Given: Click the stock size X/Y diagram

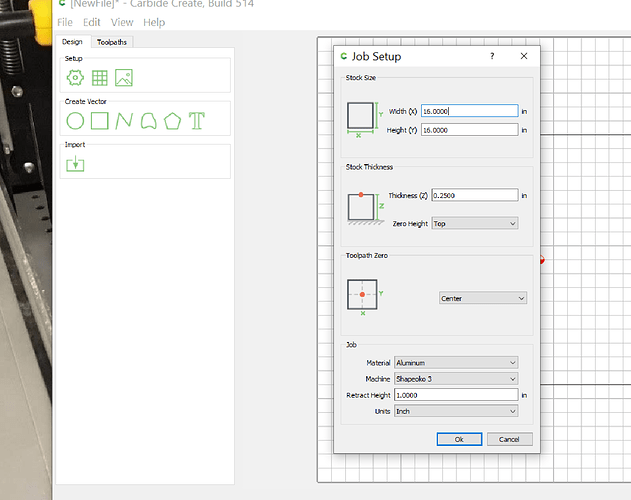Looking at the screenshot, I should pos(364,120).
